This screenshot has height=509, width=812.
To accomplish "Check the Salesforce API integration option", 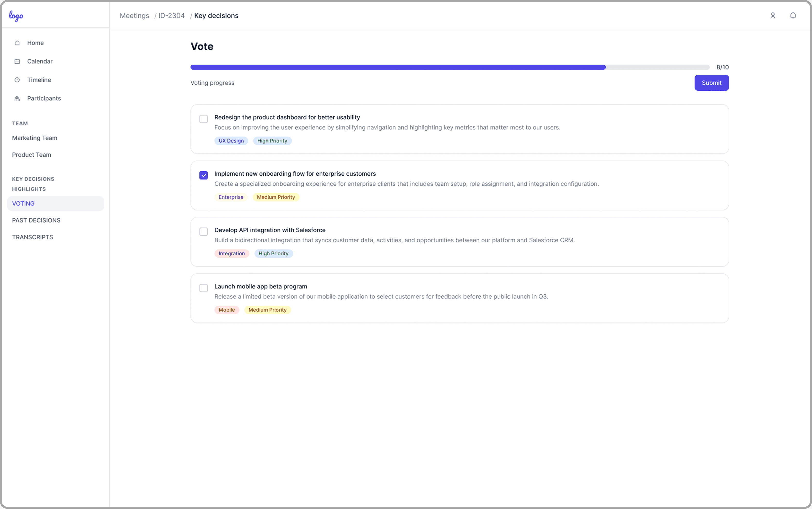I will tap(203, 232).
